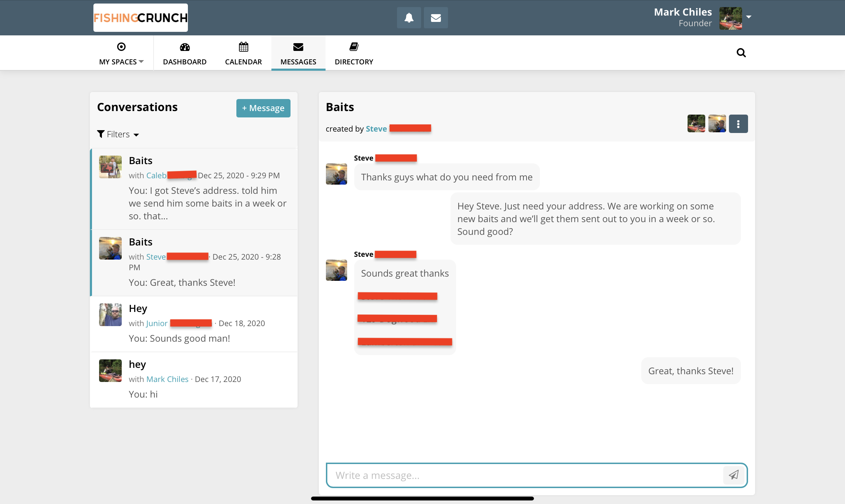Expand the Filters dropdown
This screenshot has height=504, width=845.
coord(118,134)
